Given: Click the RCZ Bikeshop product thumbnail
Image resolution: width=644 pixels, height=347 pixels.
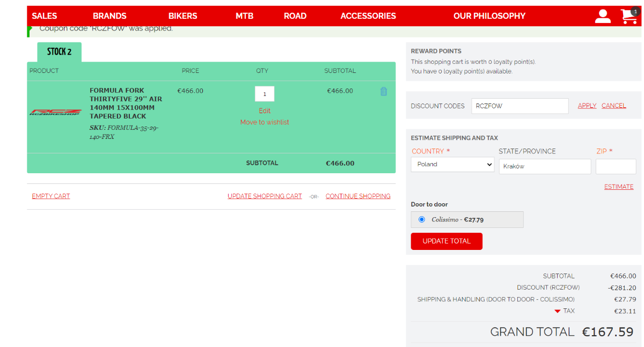Looking at the screenshot, I should click(55, 113).
